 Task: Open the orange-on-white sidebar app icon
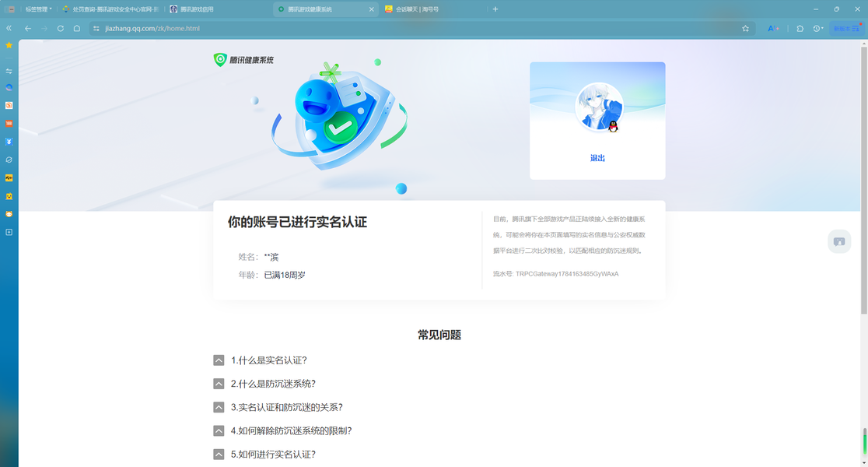click(x=9, y=105)
